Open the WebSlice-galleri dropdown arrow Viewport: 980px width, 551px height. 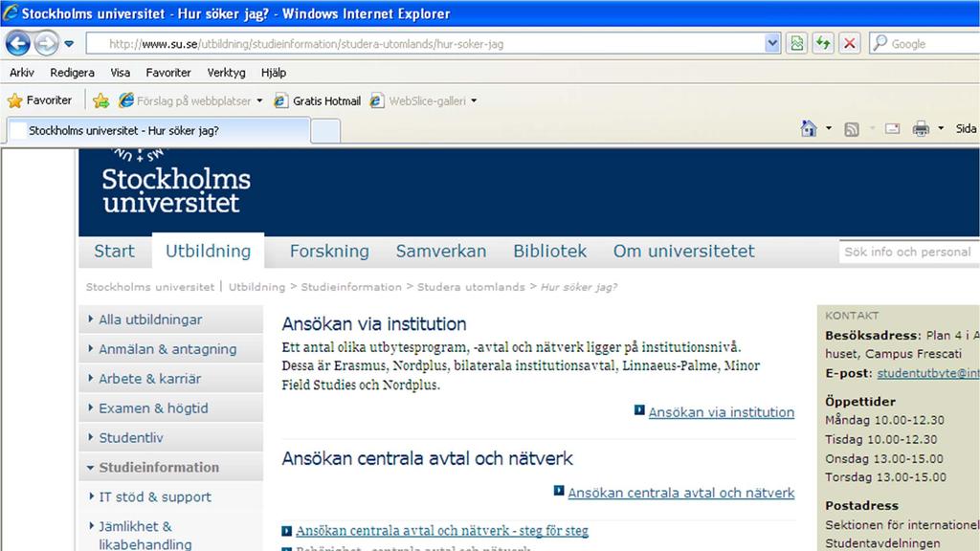tap(474, 100)
